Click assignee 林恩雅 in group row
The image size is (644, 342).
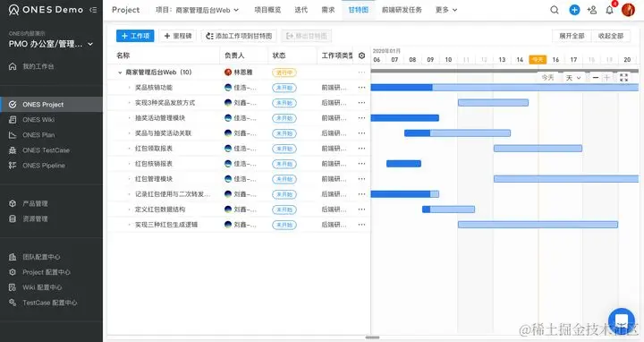tap(239, 73)
